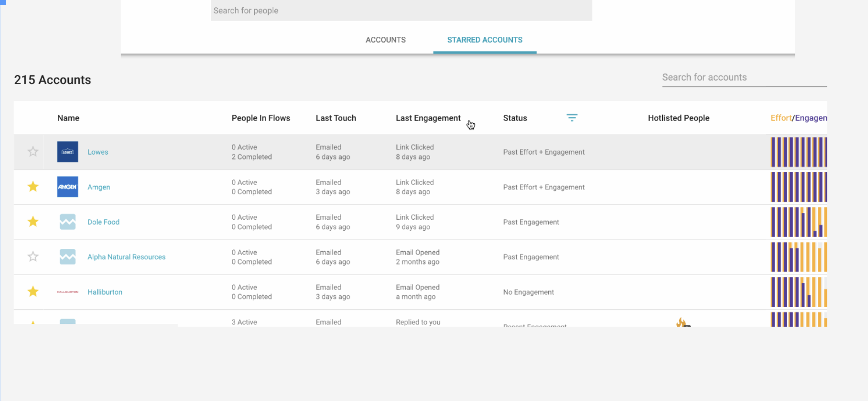Click the Lowes company logo
This screenshot has width=868, height=401.
tap(67, 152)
